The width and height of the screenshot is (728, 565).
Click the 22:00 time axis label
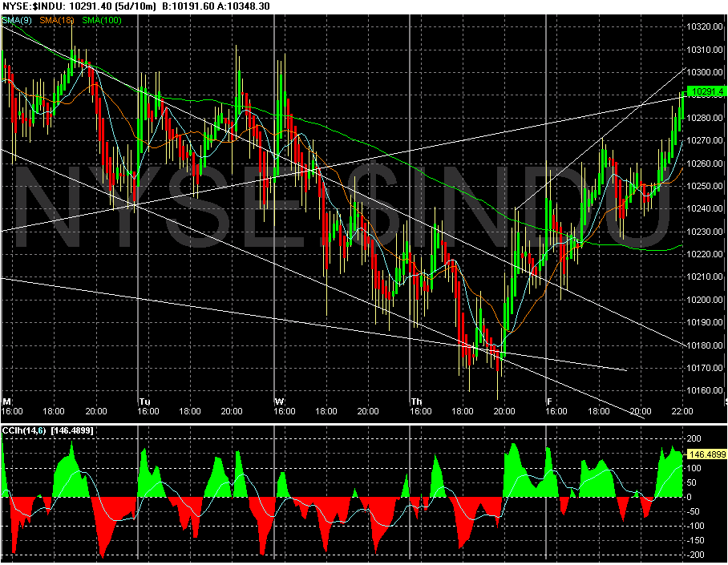(x=682, y=411)
